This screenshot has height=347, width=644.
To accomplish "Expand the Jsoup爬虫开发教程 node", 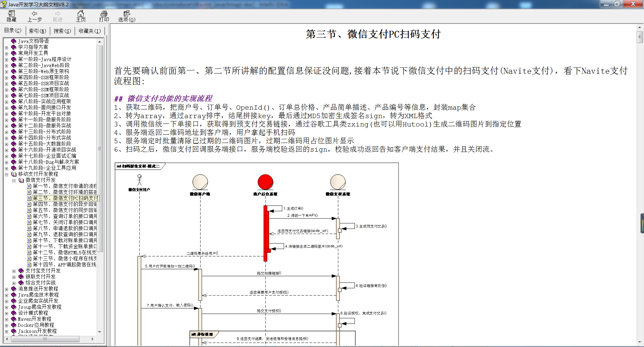I will [6, 307].
